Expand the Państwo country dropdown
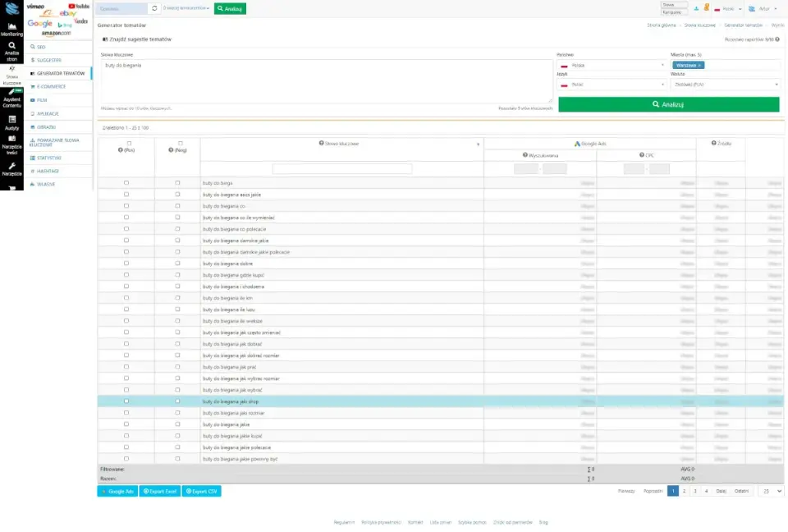This screenshot has width=788, height=532. click(612, 66)
